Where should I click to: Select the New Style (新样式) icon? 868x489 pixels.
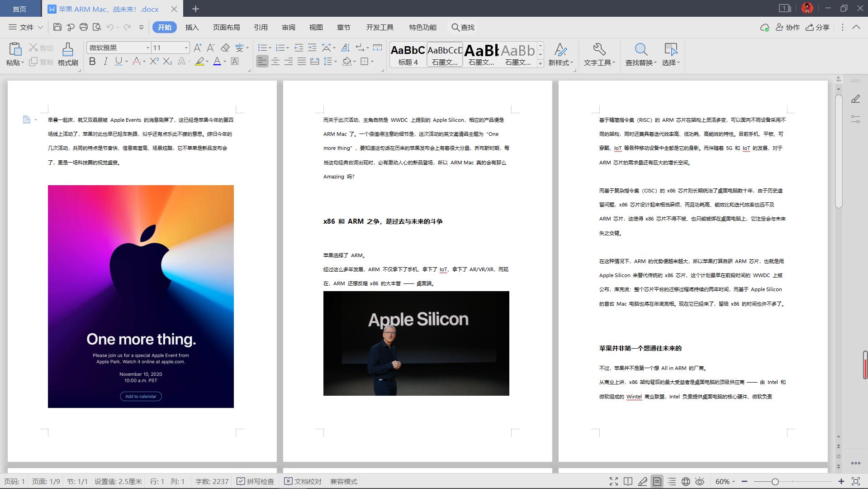(x=560, y=50)
